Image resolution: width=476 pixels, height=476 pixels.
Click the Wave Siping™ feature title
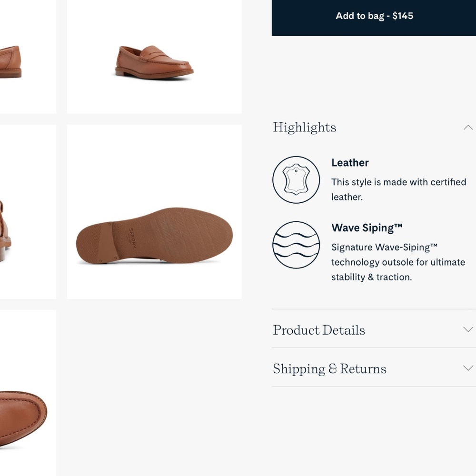pos(367,228)
